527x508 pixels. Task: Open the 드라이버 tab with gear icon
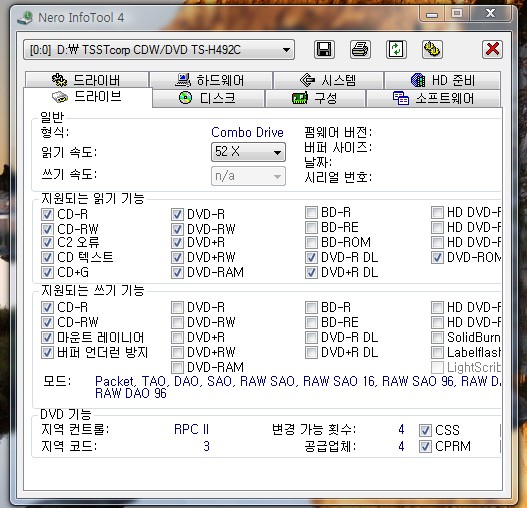point(87,80)
